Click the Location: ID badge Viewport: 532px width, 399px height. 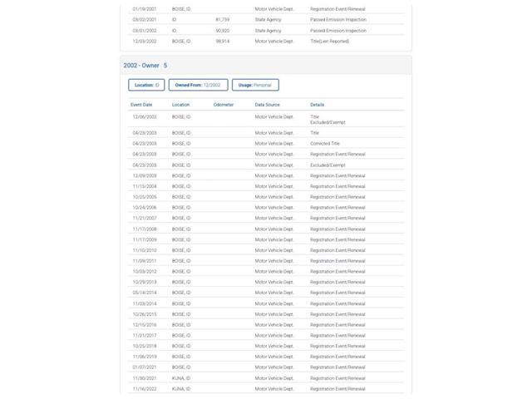point(146,85)
